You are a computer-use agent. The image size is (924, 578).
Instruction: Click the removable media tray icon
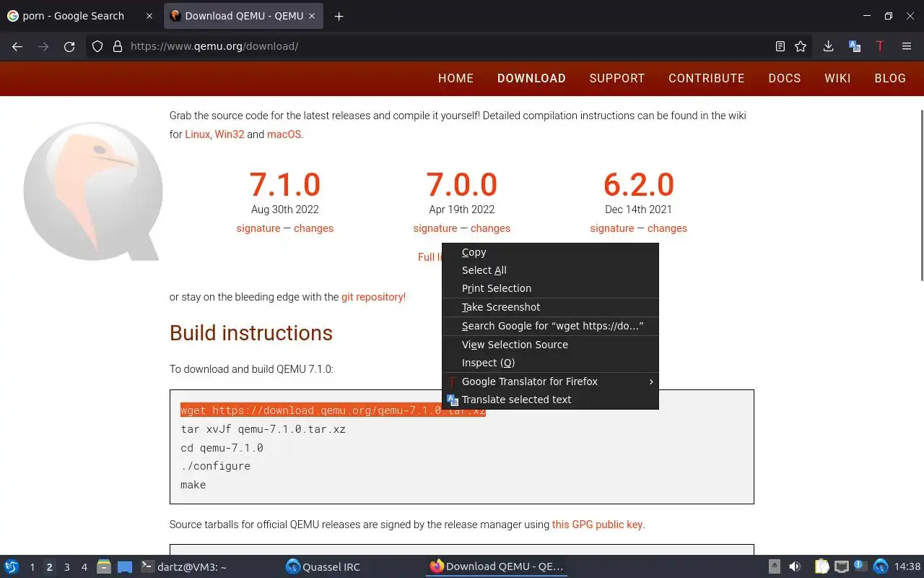(x=775, y=566)
